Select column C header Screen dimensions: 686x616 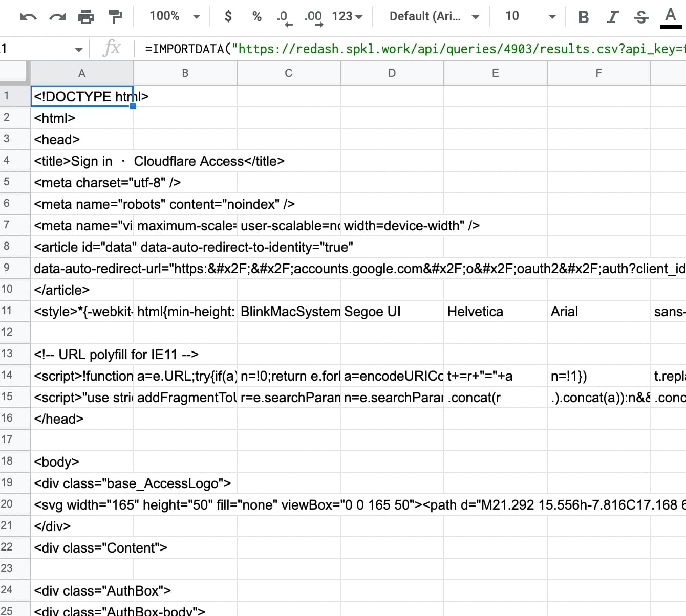point(289,73)
